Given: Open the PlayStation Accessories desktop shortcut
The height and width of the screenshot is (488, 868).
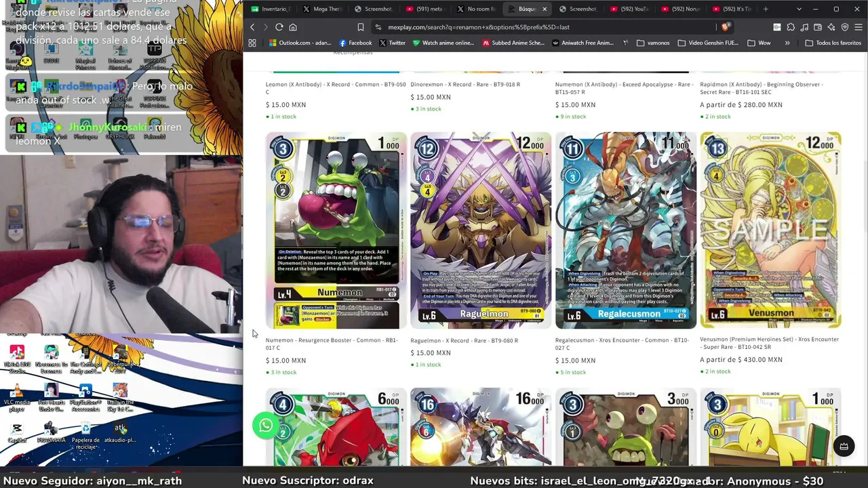Looking at the screenshot, I should coord(85,399).
